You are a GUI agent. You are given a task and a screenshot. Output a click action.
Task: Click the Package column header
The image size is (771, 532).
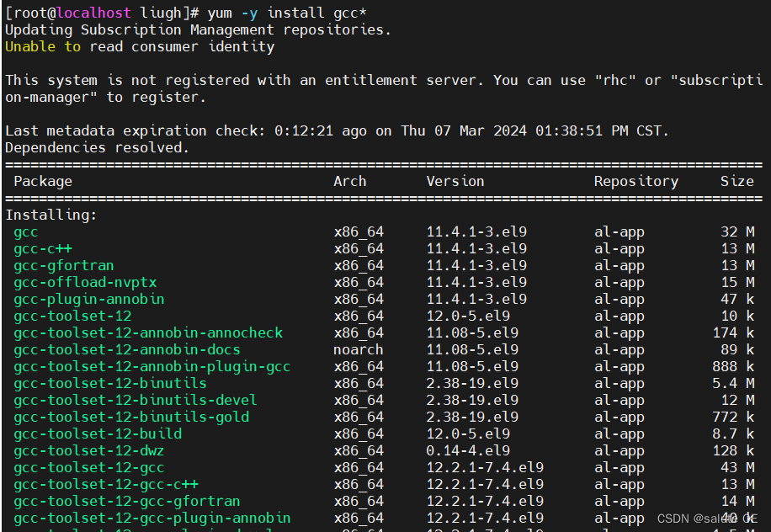[42, 181]
